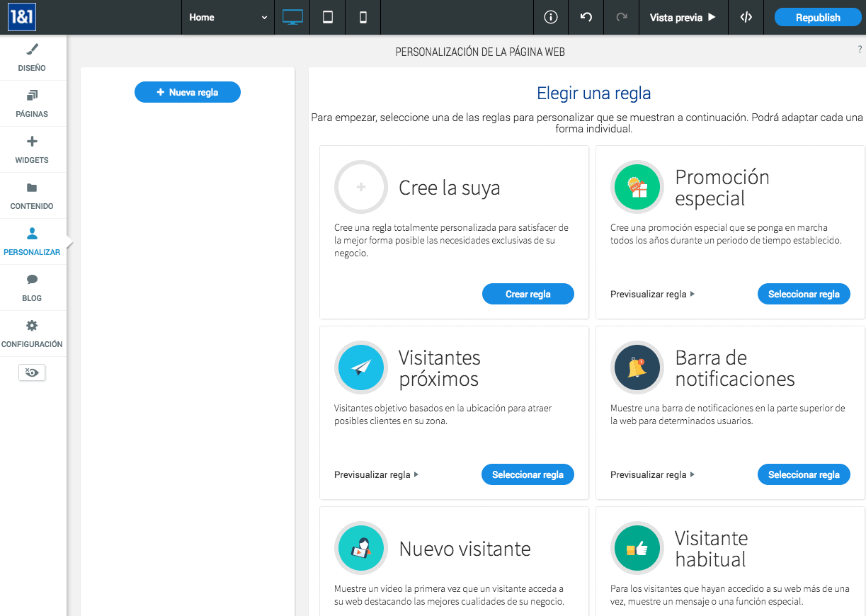The height and width of the screenshot is (616, 866).
Task: Preview the Promoción especial rule
Action: coord(652,294)
